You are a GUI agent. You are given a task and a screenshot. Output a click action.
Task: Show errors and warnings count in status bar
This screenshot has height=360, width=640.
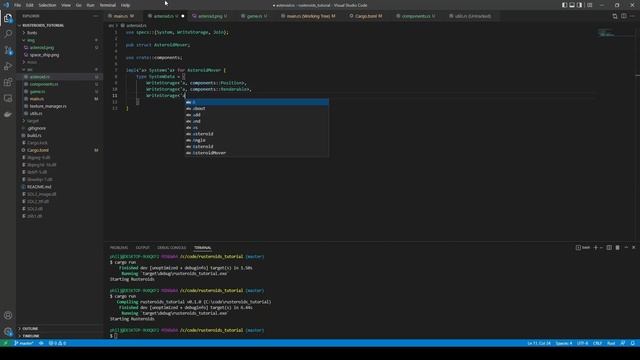pos(57,343)
